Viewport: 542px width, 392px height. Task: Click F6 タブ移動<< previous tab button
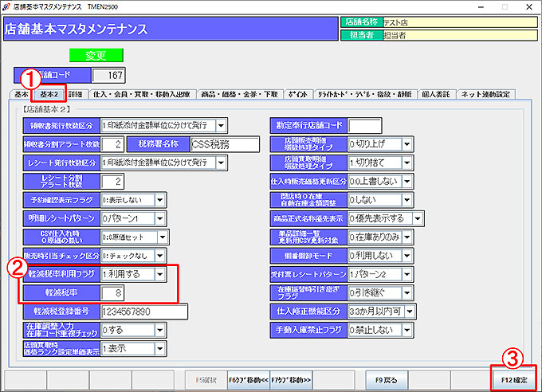(249, 378)
